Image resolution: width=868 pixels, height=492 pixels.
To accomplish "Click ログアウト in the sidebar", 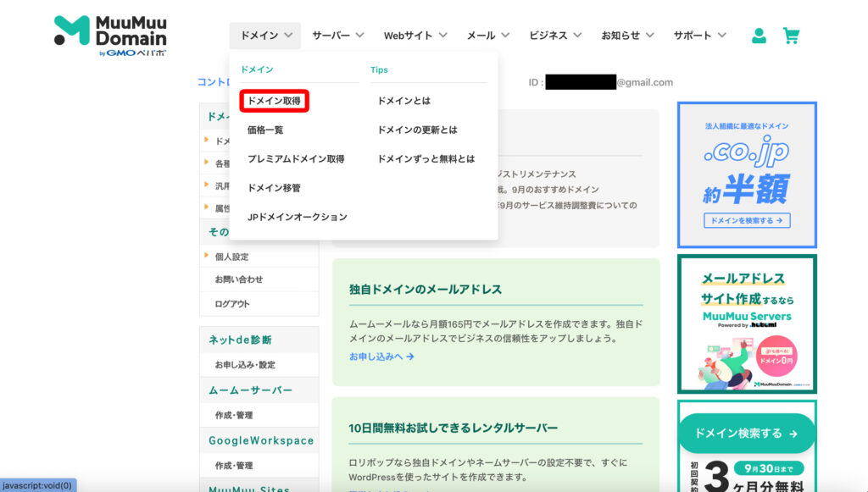I will (x=232, y=303).
